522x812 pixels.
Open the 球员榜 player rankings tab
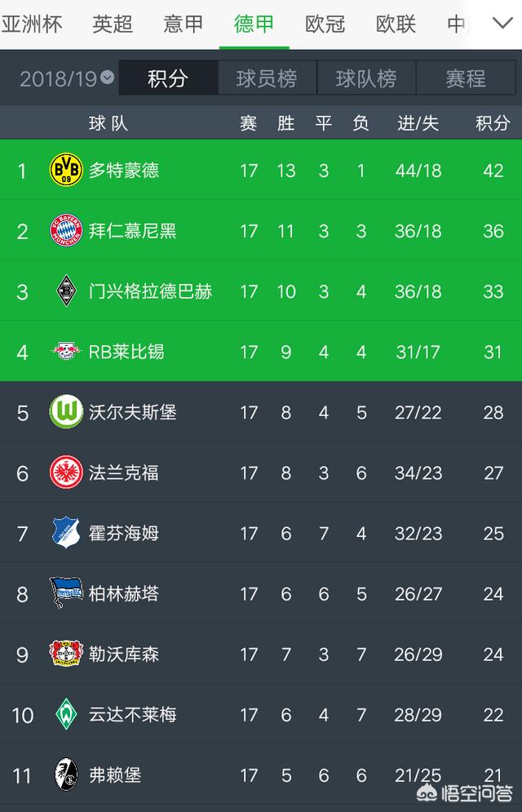click(267, 78)
